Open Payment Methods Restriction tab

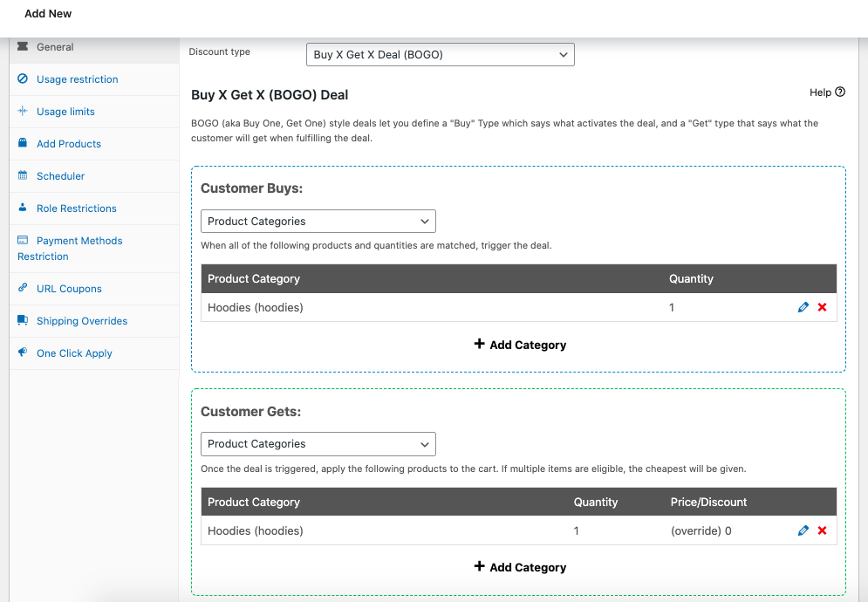[94, 248]
